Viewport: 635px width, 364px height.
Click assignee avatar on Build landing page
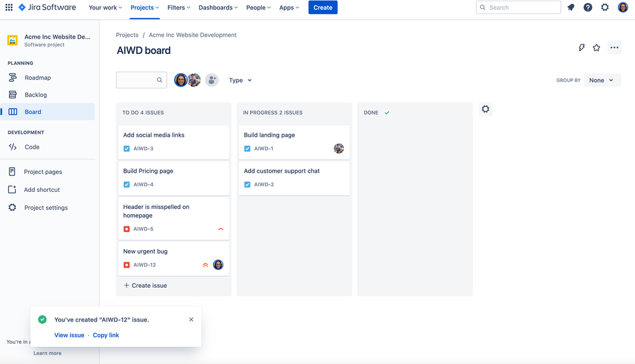point(339,149)
